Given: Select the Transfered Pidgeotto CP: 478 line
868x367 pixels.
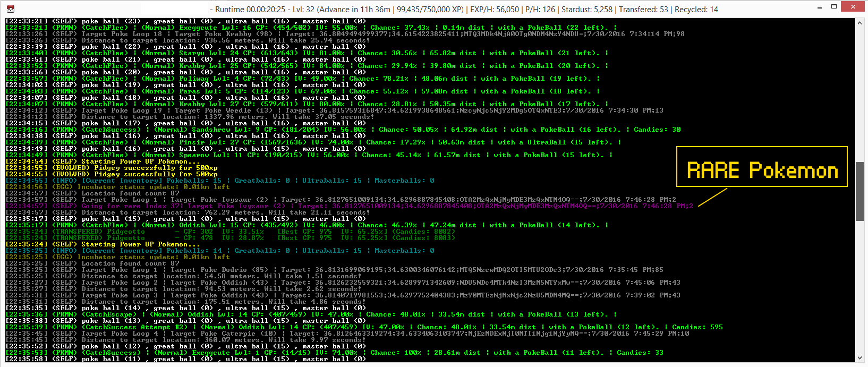Looking at the screenshot, I should [x=231, y=238].
